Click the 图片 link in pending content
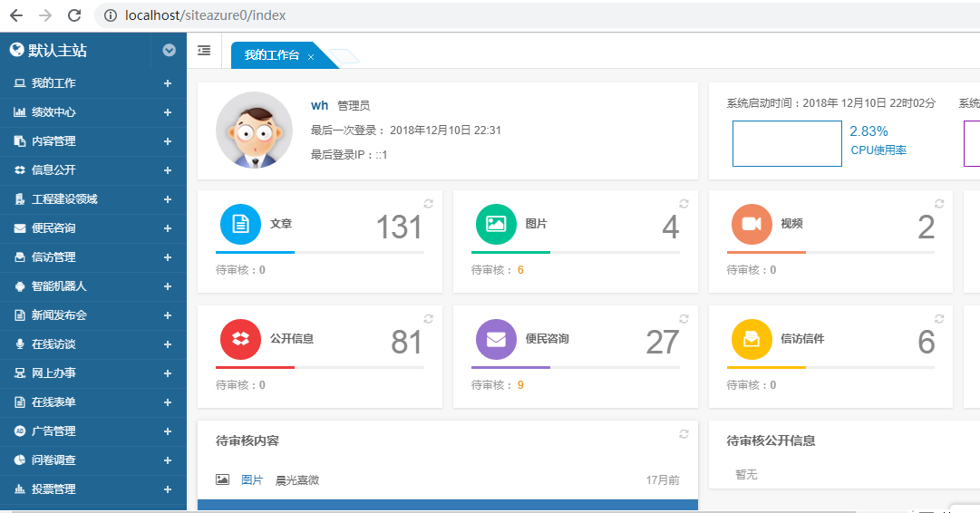980x513 pixels. (252, 479)
